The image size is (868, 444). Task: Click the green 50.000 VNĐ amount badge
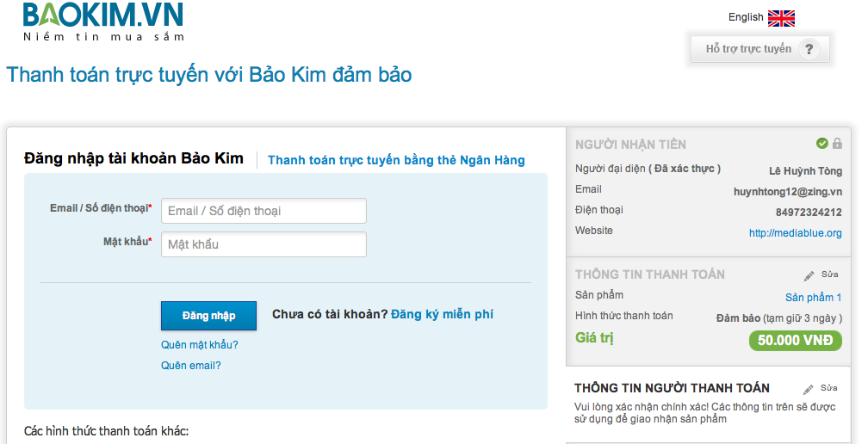[x=795, y=341]
